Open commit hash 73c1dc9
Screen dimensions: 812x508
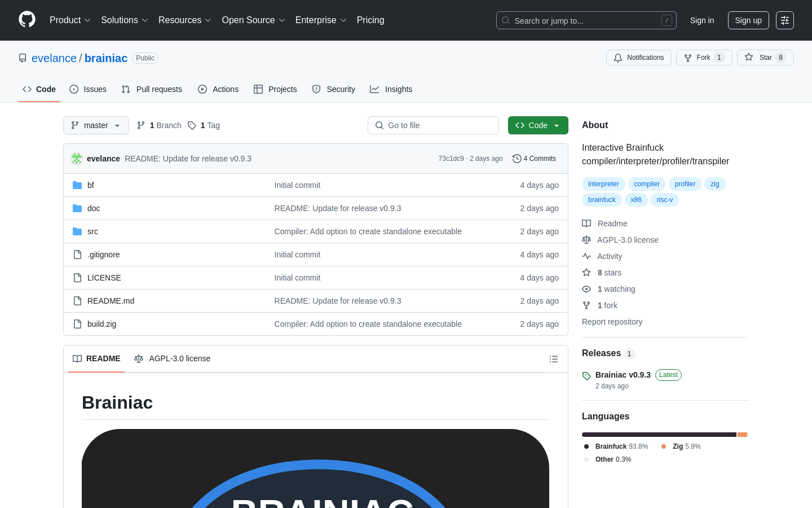tap(451, 159)
